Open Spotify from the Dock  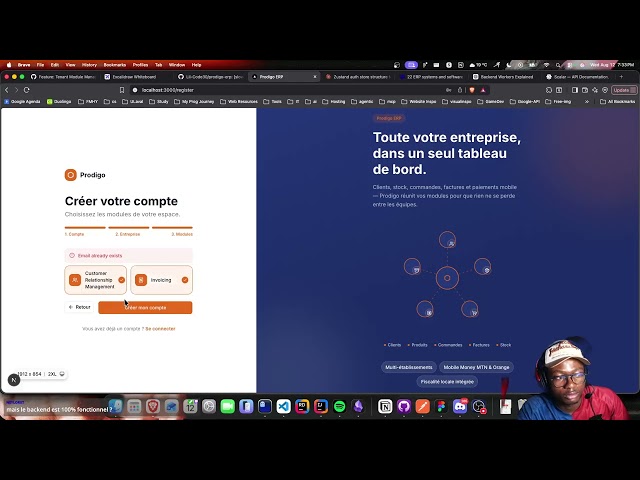click(340, 406)
